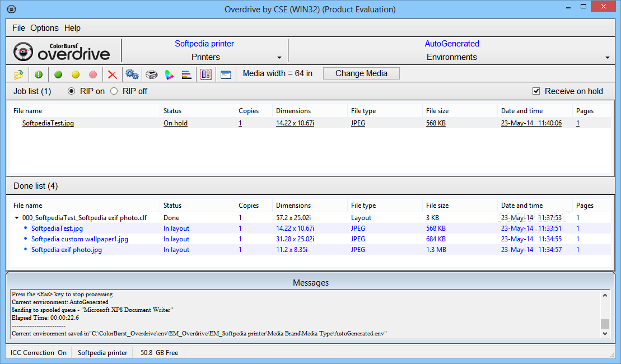Open the color gamut triangle icon
621x364 pixels.
coord(169,74)
